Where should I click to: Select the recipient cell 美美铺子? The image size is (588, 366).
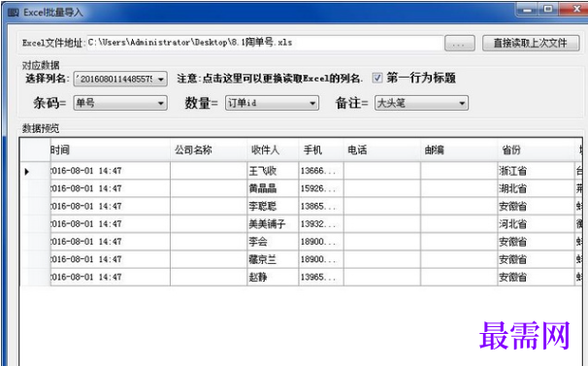tap(273, 223)
